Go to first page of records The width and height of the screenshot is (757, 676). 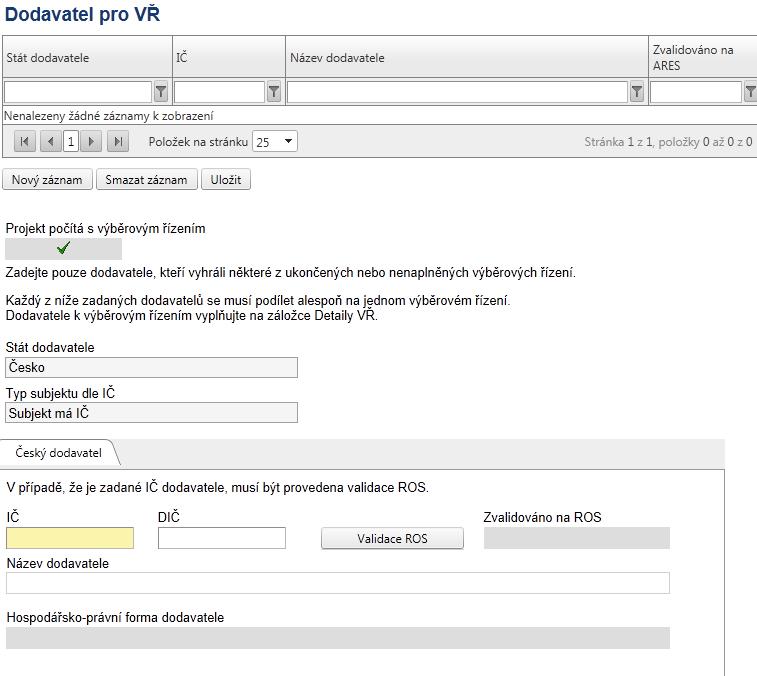[x=25, y=142]
